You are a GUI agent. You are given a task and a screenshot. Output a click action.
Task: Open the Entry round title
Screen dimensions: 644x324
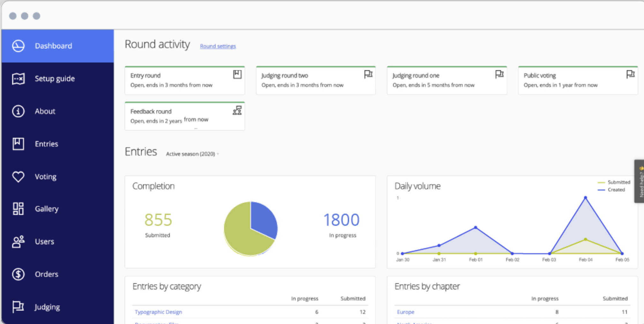[x=146, y=76]
